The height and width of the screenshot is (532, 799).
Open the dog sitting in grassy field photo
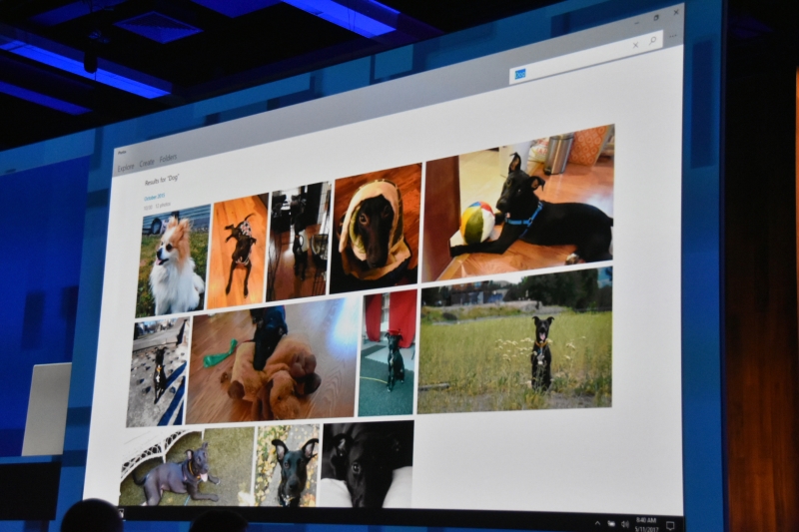click(x=514, y=340)
